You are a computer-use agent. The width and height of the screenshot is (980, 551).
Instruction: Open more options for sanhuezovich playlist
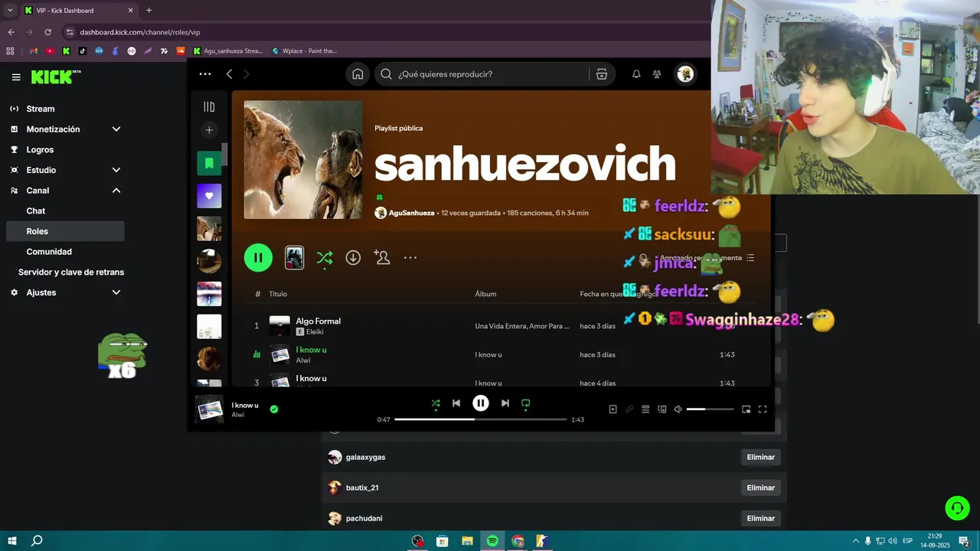tap(410, 258)
